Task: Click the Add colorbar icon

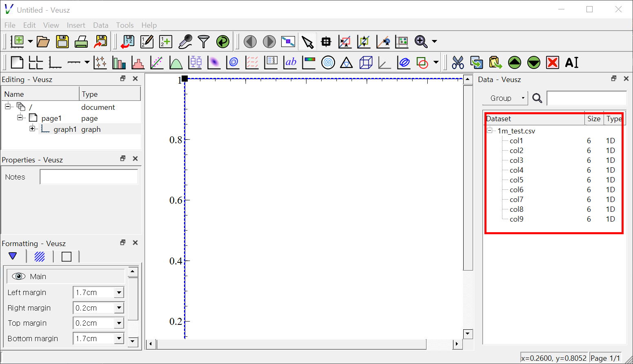Action: pyautogui.click(x=309, y=62)
